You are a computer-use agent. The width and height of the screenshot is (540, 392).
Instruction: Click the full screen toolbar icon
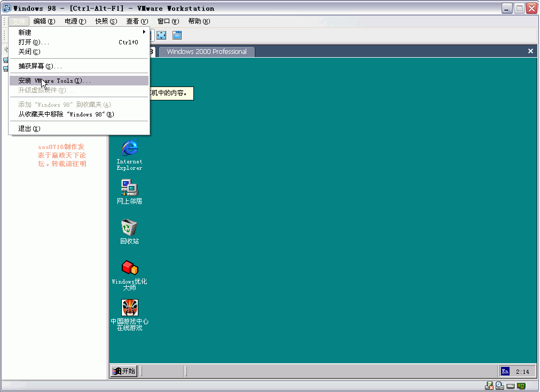coord(161,35)
